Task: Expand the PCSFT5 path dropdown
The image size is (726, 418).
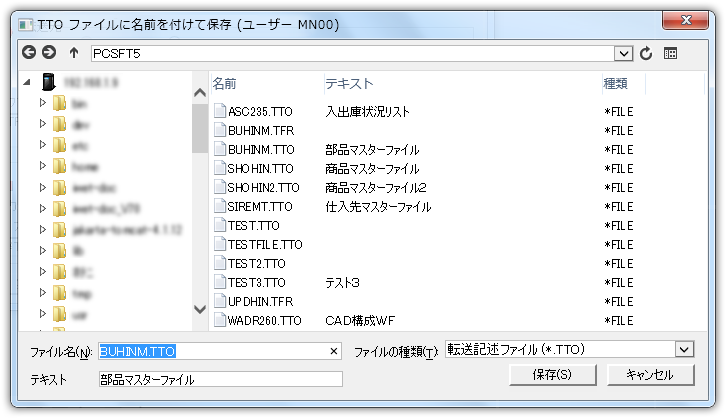Action: (625, 53)
